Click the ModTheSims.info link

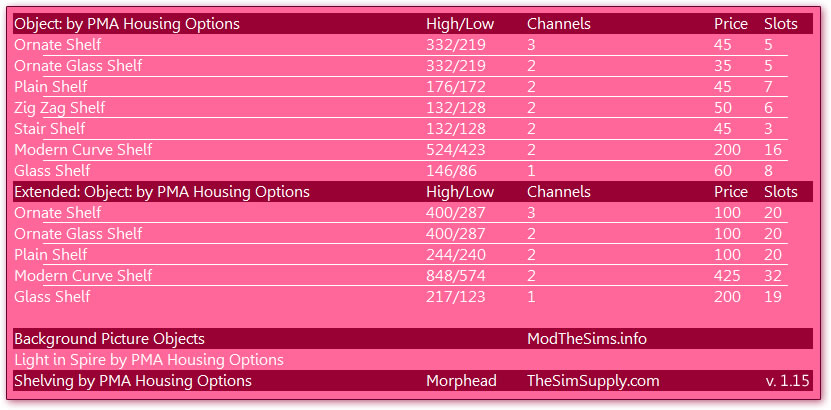click(x=587, y=338)
